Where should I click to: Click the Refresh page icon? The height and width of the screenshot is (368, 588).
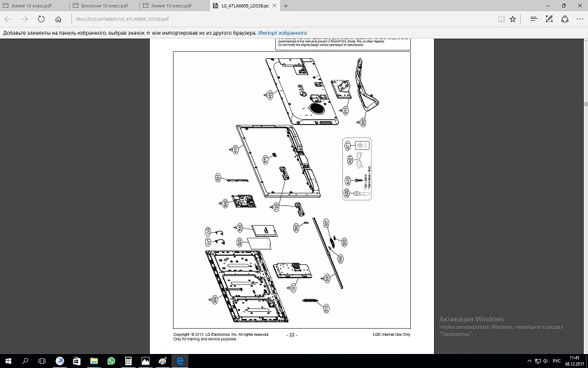[x=41, y=19]
